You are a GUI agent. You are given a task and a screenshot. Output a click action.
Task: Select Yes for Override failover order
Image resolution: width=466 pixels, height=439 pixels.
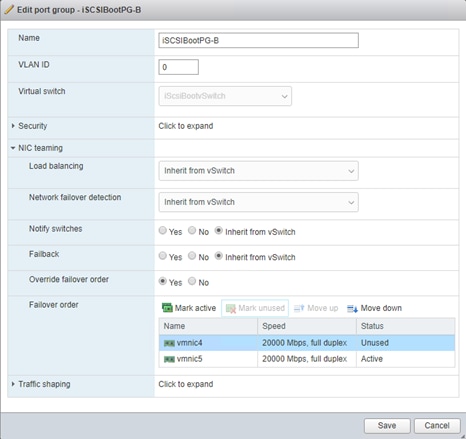[x=163, y=281]
